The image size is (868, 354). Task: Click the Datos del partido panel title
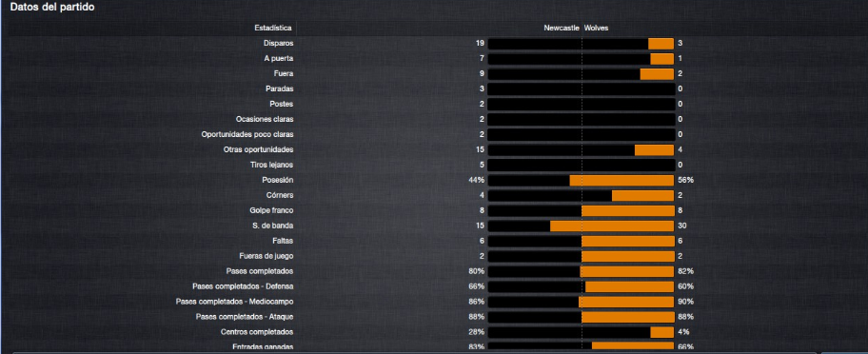tap(52, 8)
